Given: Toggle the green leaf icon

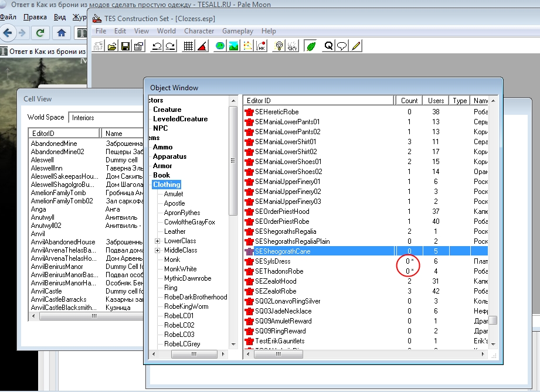Looking at the screenshot, I should point(311,46).
